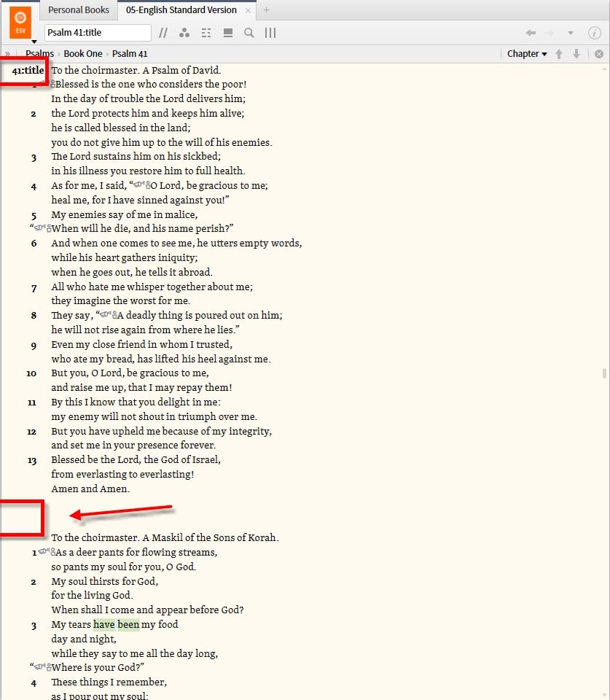Open the parallel resources icon
Image resolution: width=610 pixels, height=700 pixels.
pos(163,33)
